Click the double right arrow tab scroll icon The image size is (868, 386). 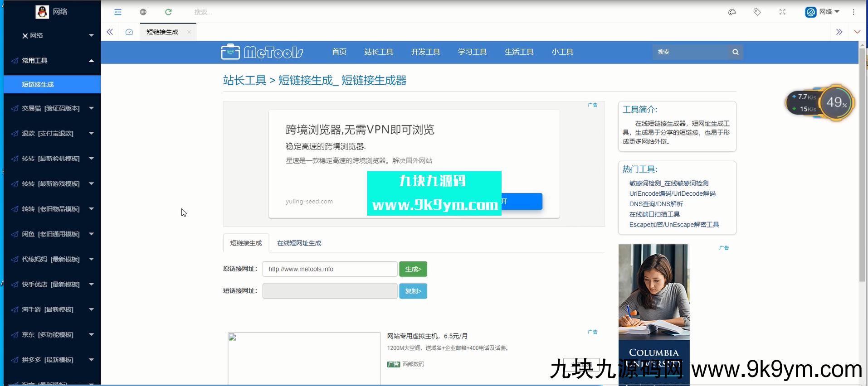(839, 32)
